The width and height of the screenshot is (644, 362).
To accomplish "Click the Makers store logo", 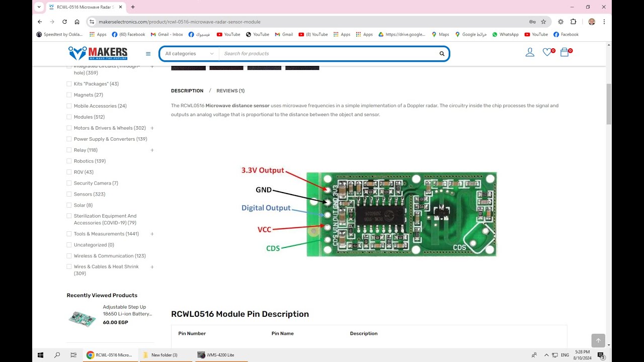I will point(98,53).
